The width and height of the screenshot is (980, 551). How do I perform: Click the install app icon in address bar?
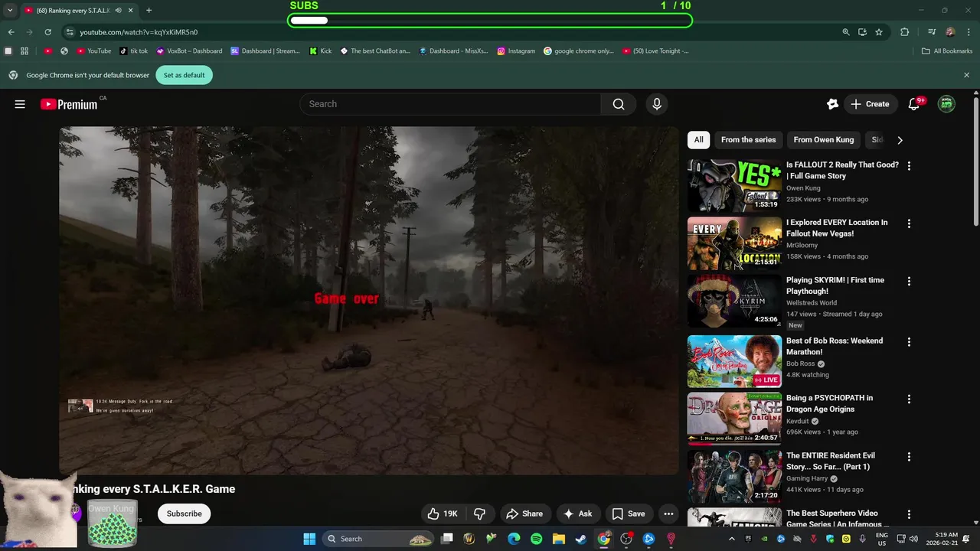(x=862, y=32)
